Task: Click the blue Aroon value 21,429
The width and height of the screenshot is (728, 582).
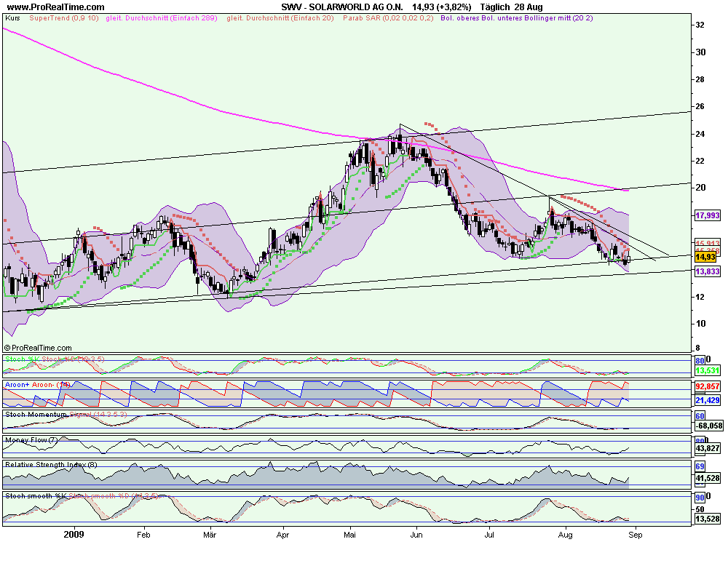Action: tap(707, 400)
